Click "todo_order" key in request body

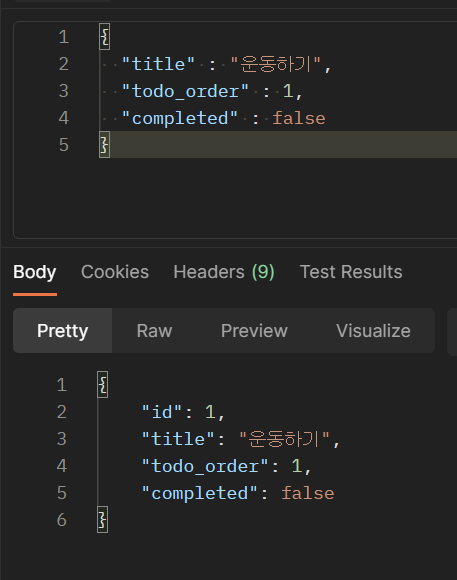coord(185,91)
